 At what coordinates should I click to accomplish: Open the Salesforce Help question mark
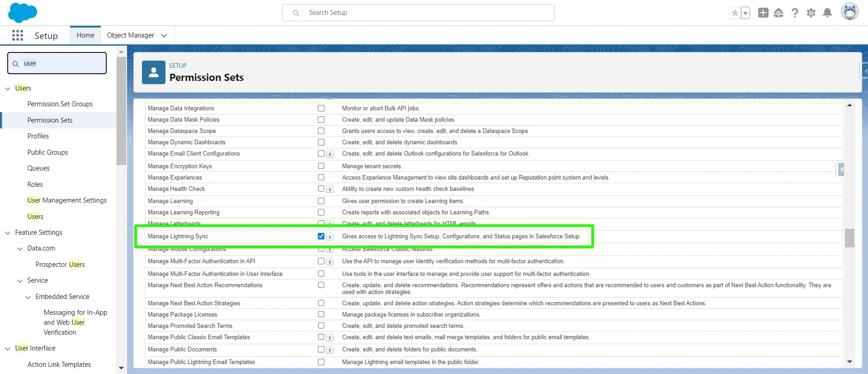pos(795,13)
